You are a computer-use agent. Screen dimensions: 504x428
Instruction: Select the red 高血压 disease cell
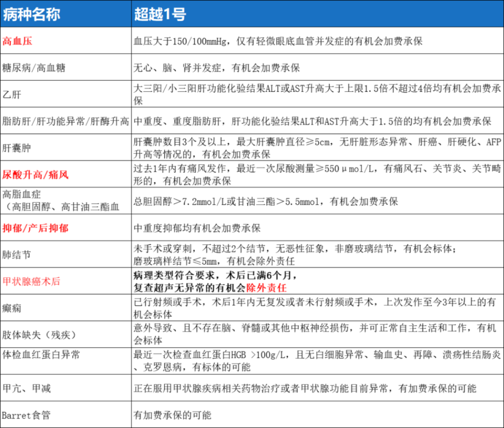tap(66, 41)
